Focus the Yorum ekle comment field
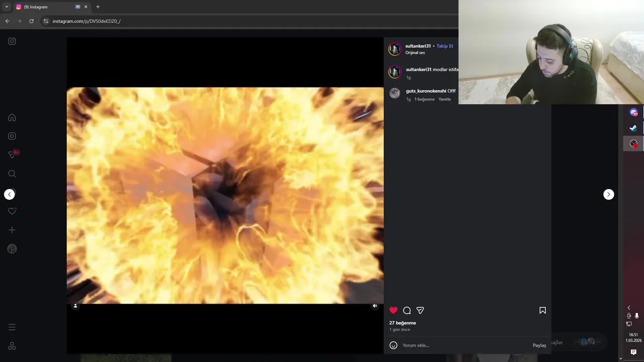Image resolution: width=644 pixels, height=362 pixels. pos(465,345)
